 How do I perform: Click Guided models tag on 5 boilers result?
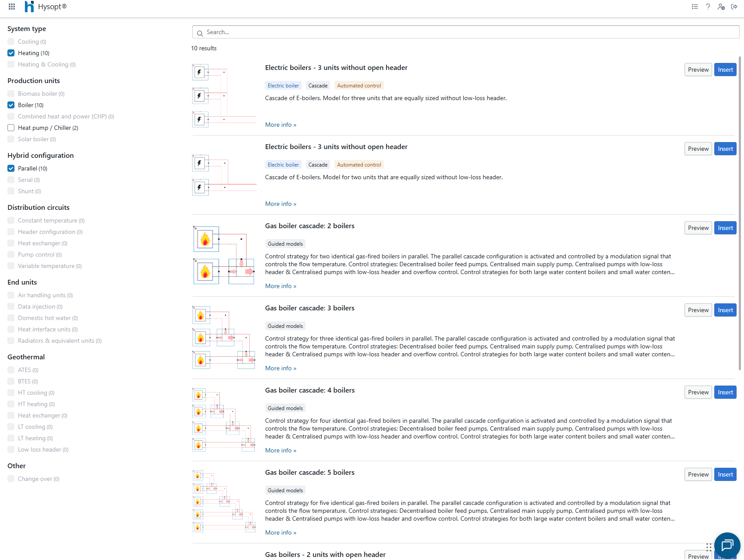[x=285, y=490]
